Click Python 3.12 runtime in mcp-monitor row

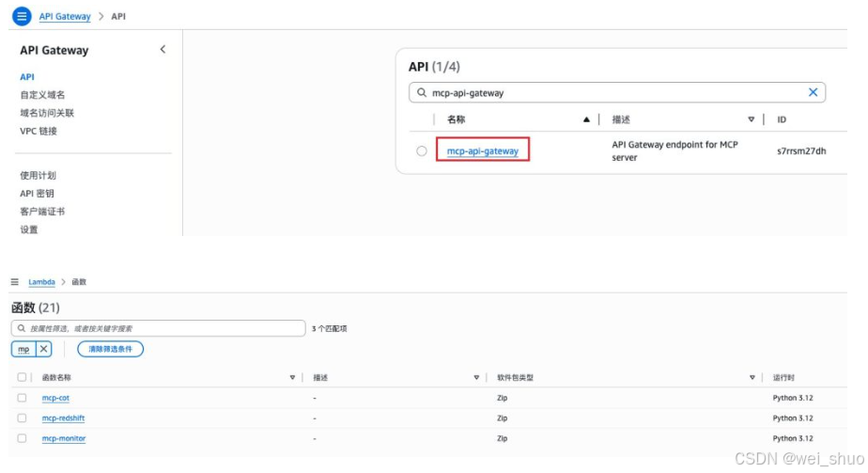click(793, 438)
